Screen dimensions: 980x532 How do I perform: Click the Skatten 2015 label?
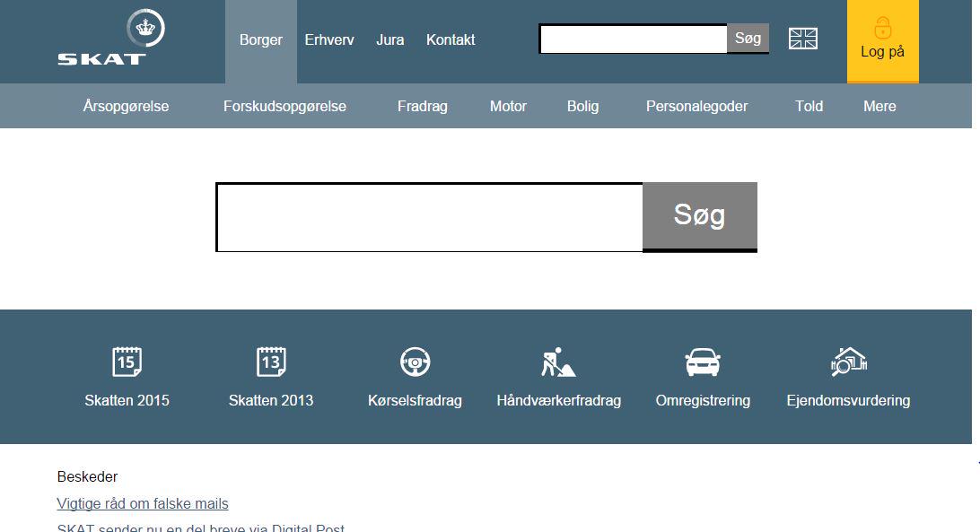pyautogui.click(x=127, y=401)
